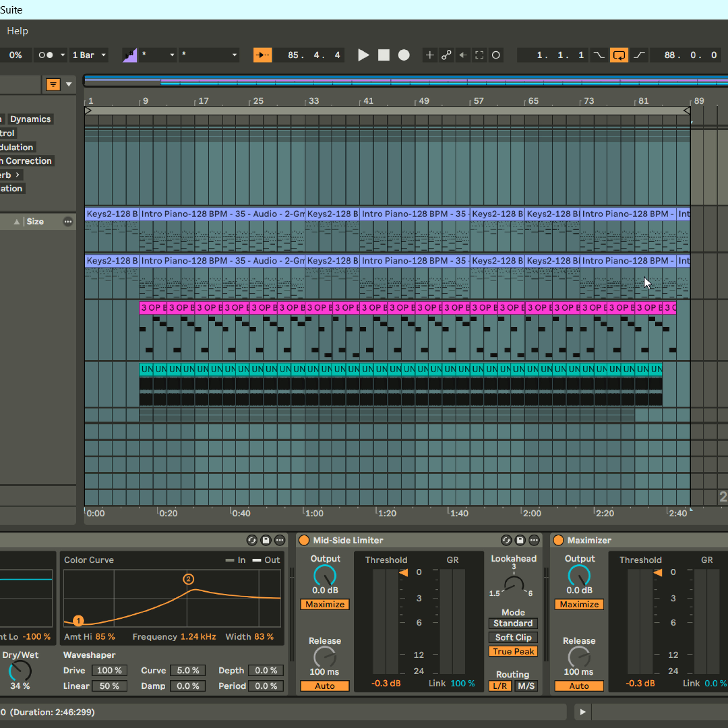This screenshot has width=728, height=728.
Task: Select Soft Clip mode
Action: pyautogui.click(x=513, y=637)
